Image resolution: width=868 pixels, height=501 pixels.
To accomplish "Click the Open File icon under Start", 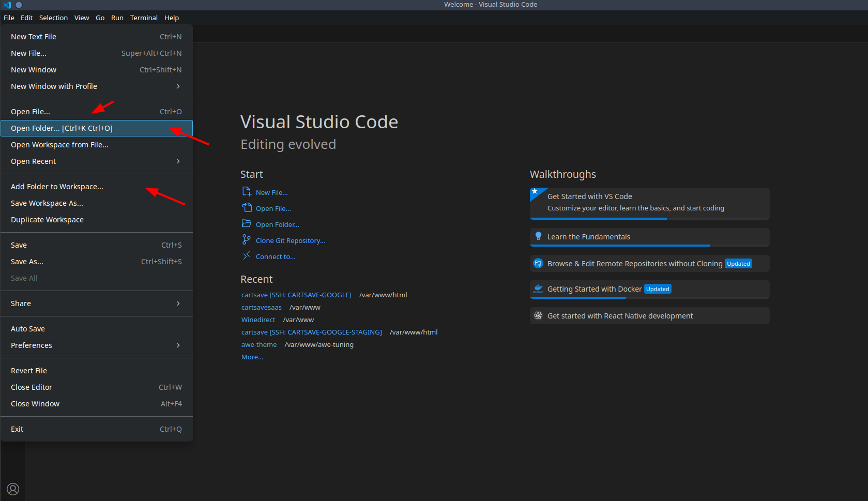I will coord(247,208).
